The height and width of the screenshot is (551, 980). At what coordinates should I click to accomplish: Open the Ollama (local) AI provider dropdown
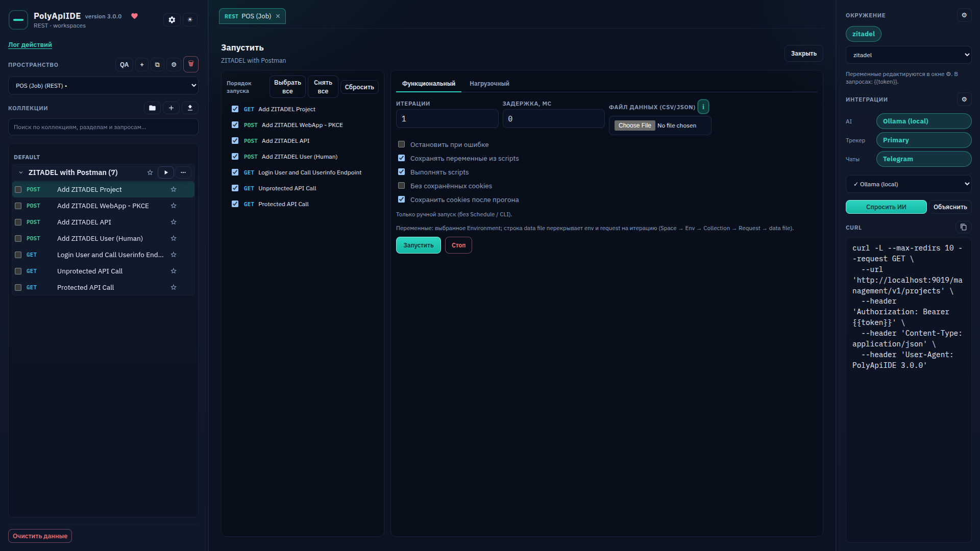(x=909, y=184)
